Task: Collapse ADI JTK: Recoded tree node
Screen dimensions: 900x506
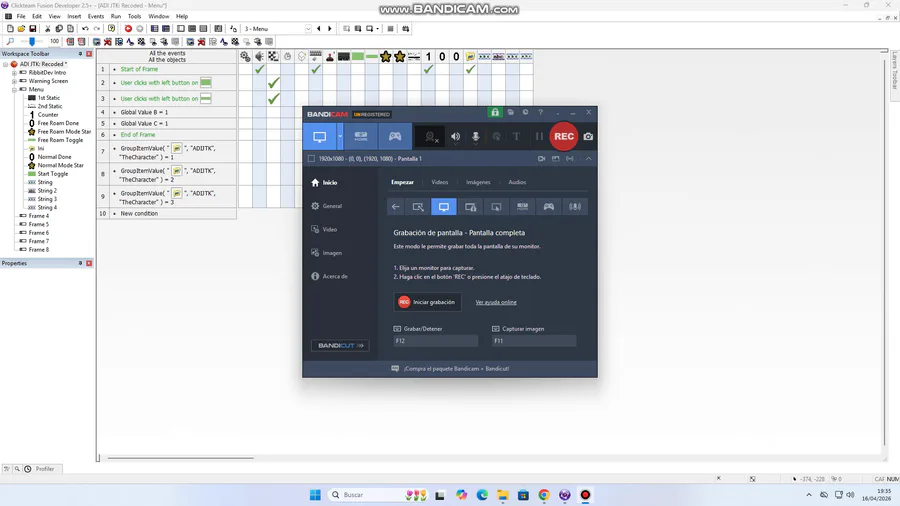Action: tap(6, 64)
